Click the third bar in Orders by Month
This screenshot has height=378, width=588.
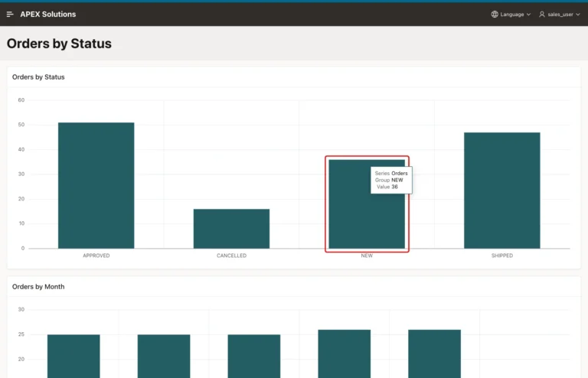(x=254, y=357)
